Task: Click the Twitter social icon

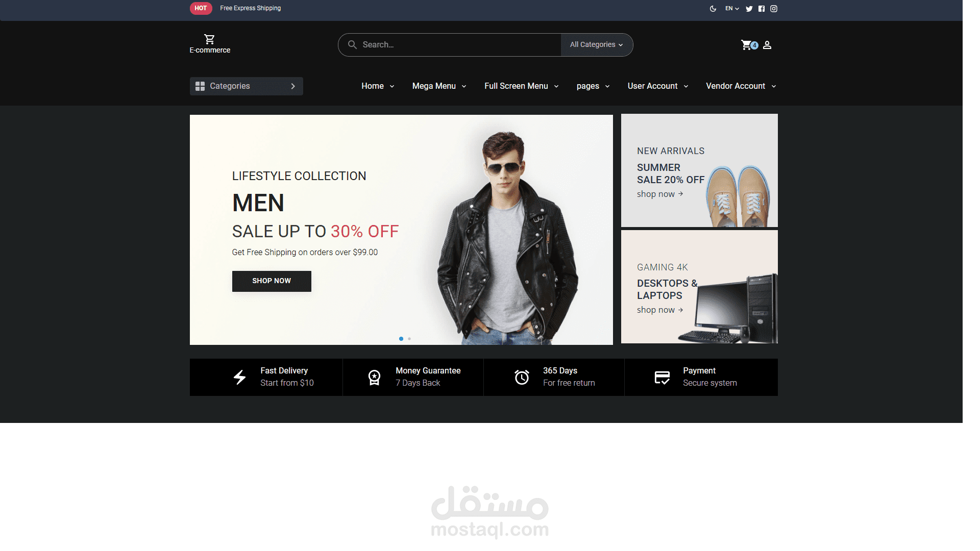Action: [749, 8]
